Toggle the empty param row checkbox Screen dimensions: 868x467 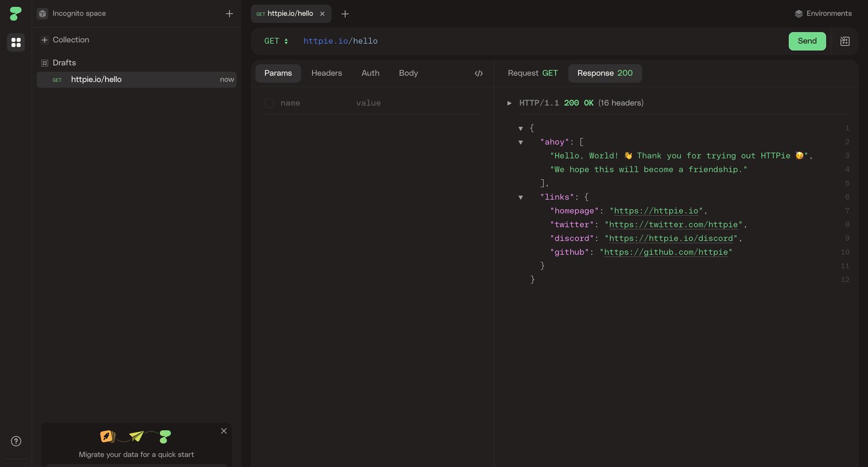pos(269,103)
